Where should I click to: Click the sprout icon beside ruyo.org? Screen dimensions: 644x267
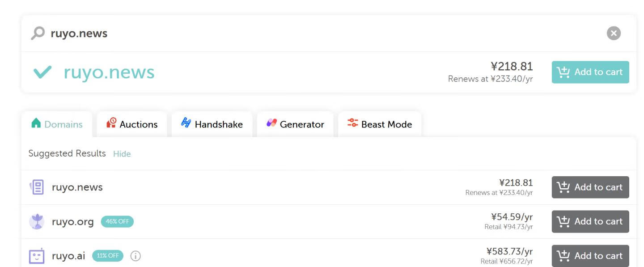pos(37,221)
